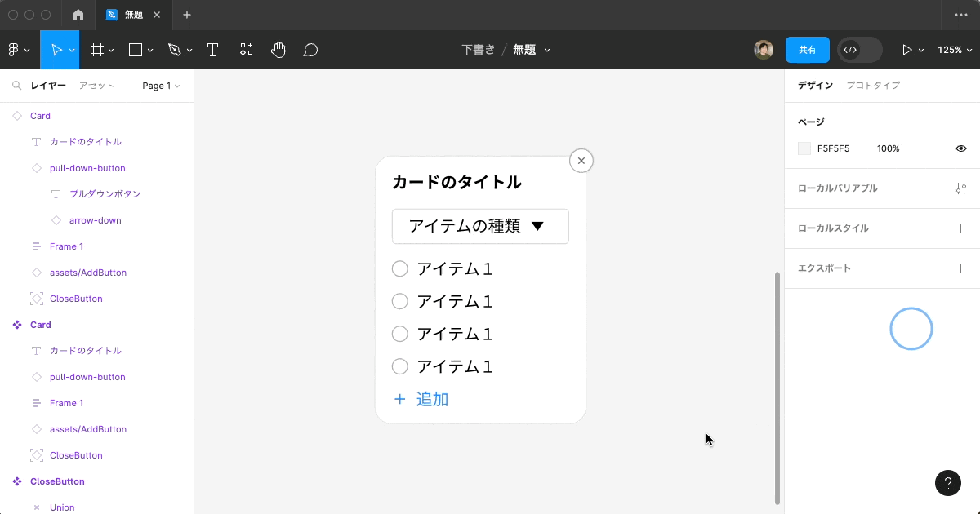Open the Resources components tool
980x514 pixels.
tap(247, 50)
